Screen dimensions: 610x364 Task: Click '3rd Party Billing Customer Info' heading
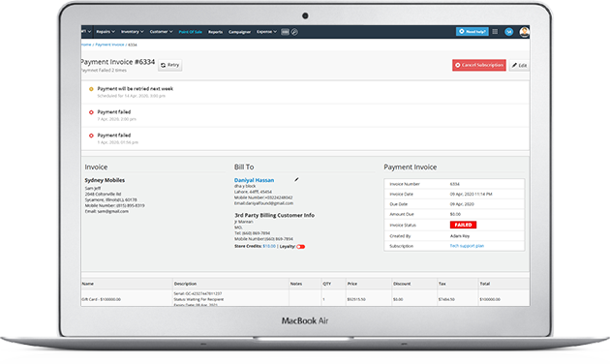tap(274, 215)
